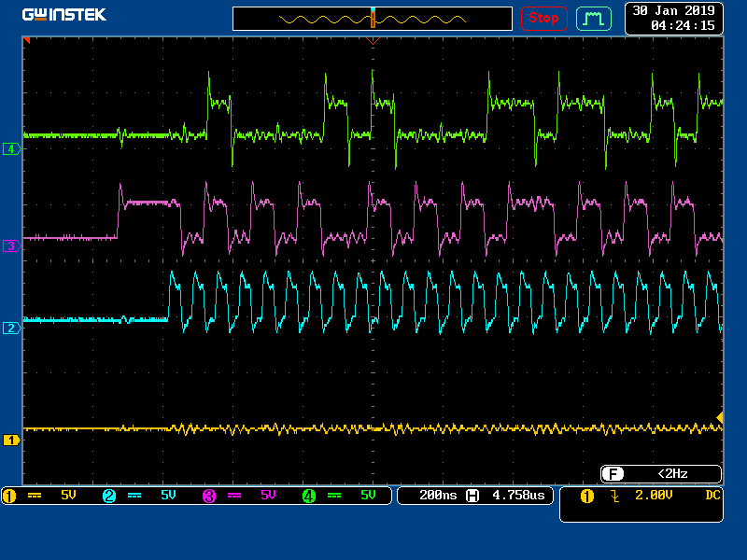This screenshot has height=560, width=747.
Task: Click the <2Hz frequency readout
Action: 672,474
